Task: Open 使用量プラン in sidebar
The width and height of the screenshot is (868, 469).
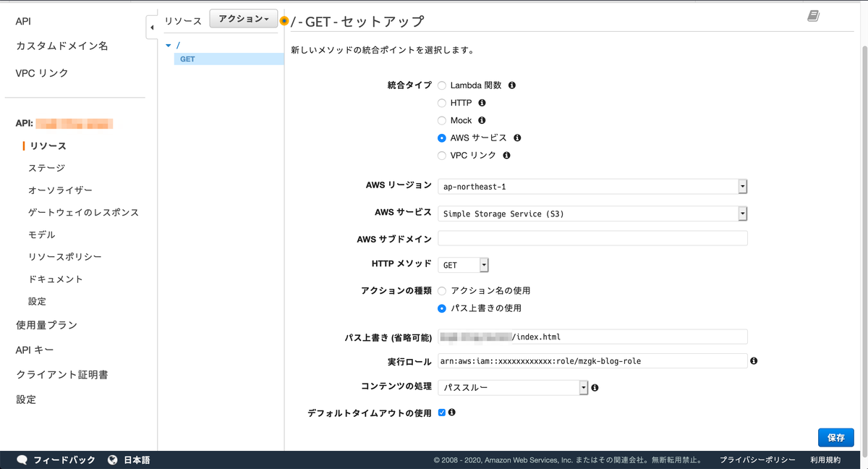Action: 46,326
